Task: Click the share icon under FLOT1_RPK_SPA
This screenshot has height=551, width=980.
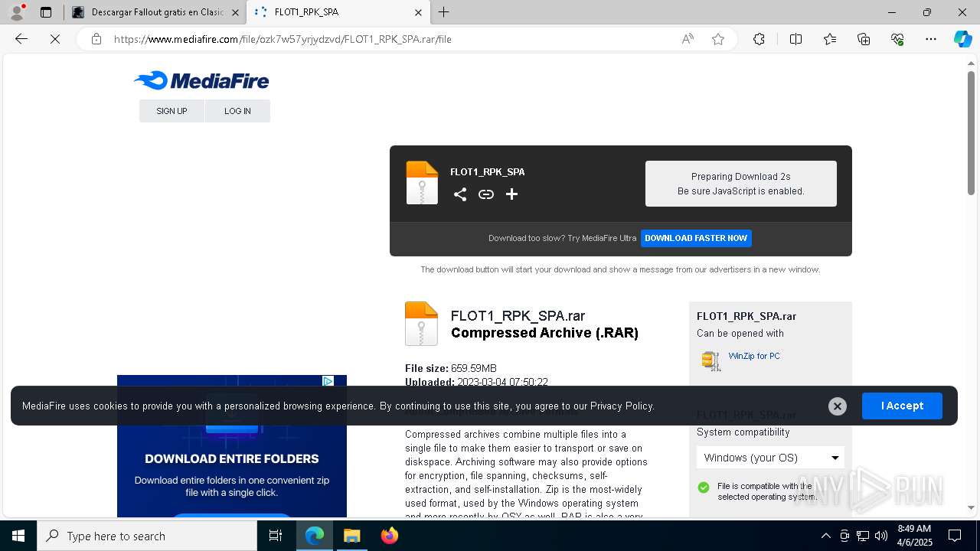Action: pyautogui.click(x=460, y=194)
